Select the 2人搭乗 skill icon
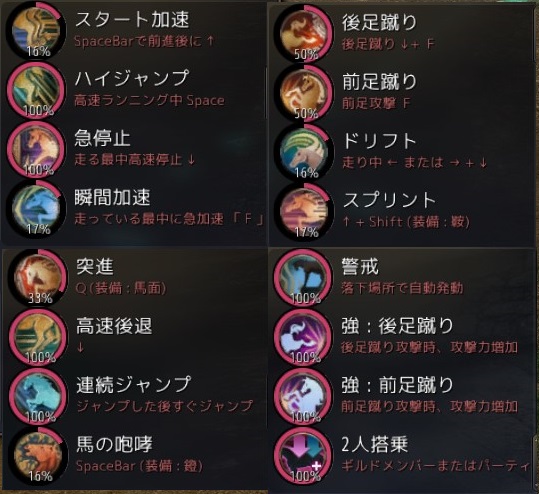 pyautogui.click(x=303, y=455)
